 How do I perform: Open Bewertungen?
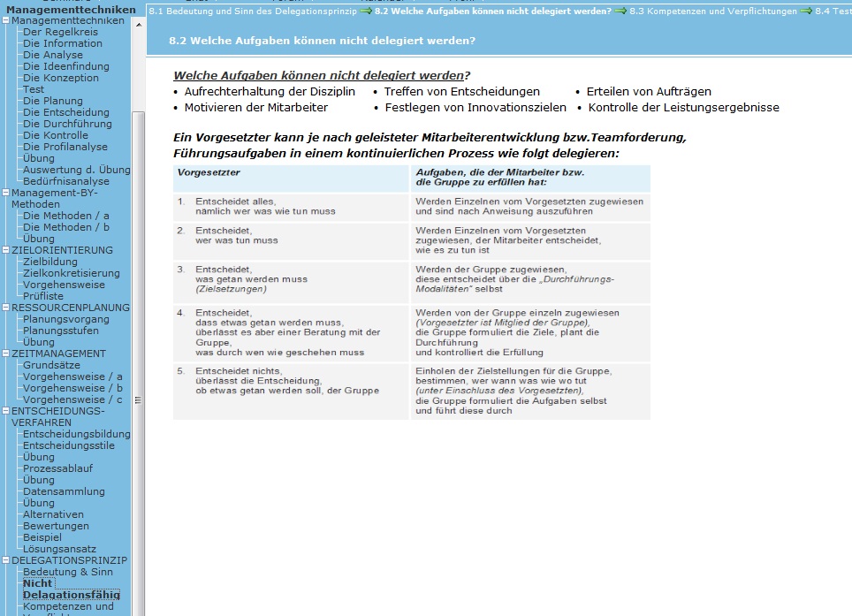tap(56, 526)
